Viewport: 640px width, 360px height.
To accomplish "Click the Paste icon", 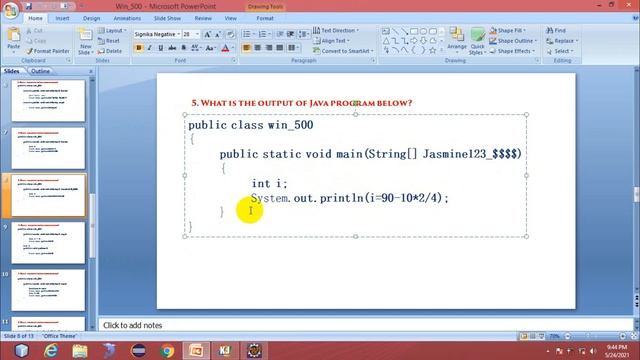I will tap(13, 36).
